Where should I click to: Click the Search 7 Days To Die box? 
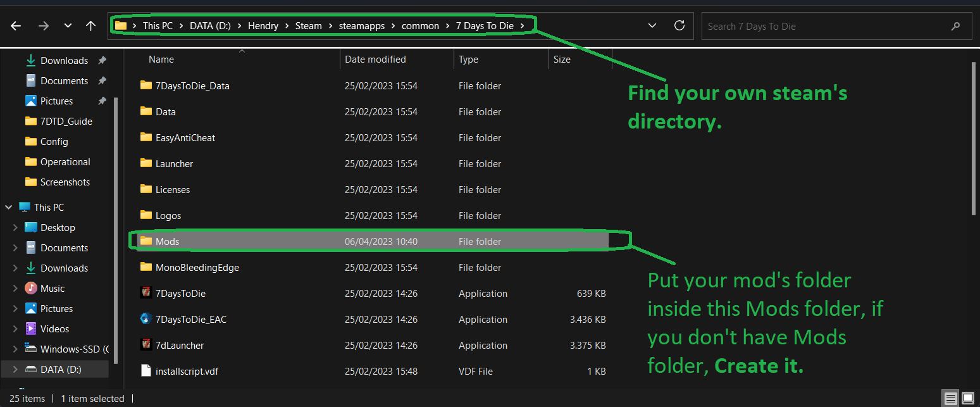click(836, 26)
